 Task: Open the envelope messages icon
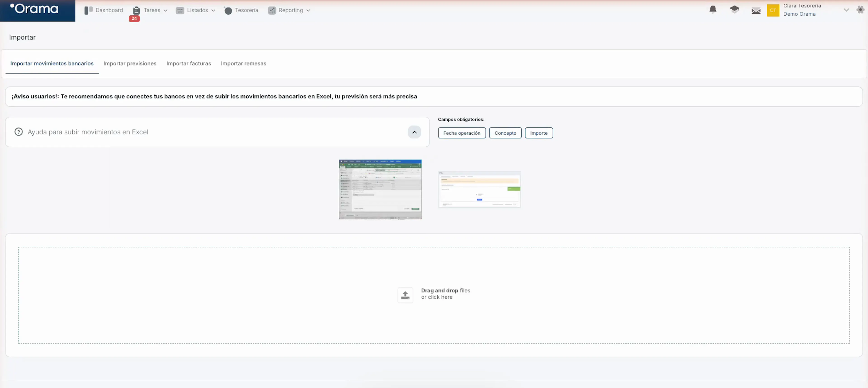pyautogui.click(x=756, y=10)
